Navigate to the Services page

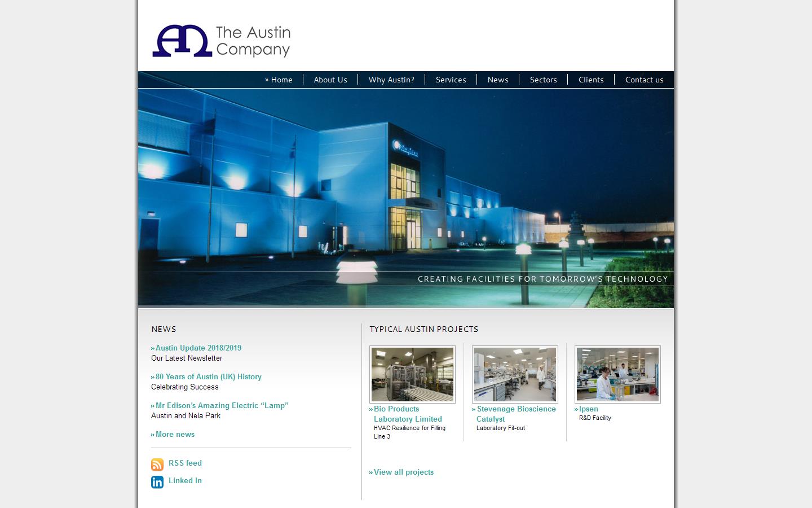point(451,80)
